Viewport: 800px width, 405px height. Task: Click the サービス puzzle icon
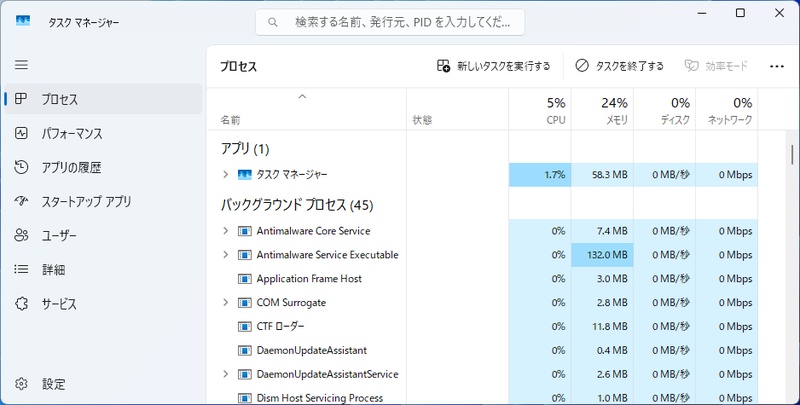tap(21, 303)
